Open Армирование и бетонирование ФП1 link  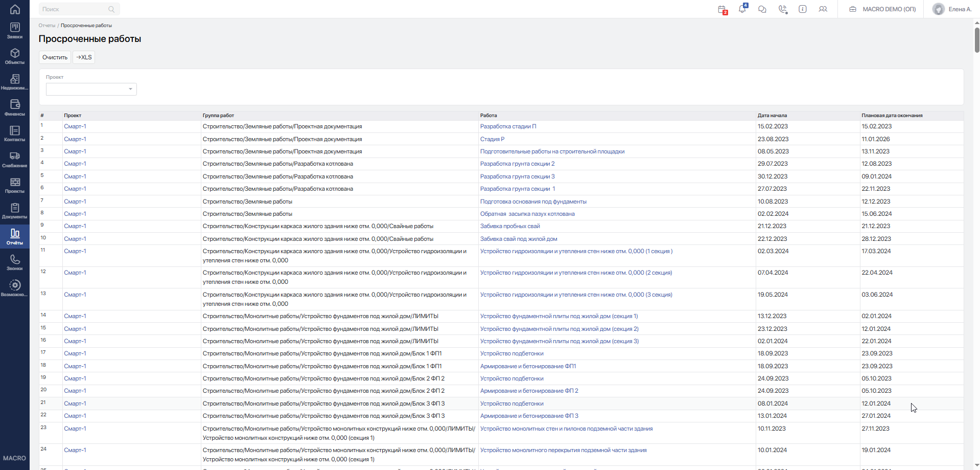[x=528, y=366]
